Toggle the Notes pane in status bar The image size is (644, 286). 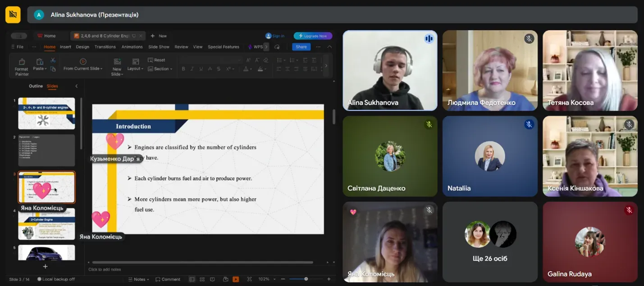(139, 279)
